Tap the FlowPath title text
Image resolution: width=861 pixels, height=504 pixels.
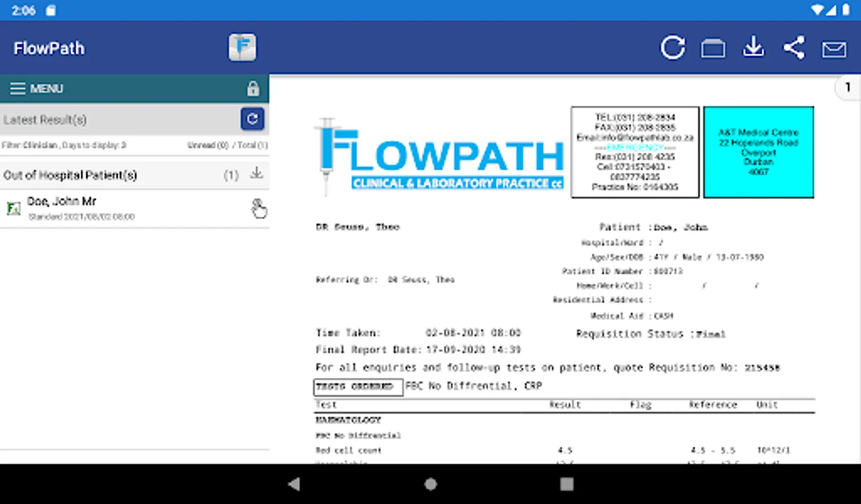pos(49,48)
